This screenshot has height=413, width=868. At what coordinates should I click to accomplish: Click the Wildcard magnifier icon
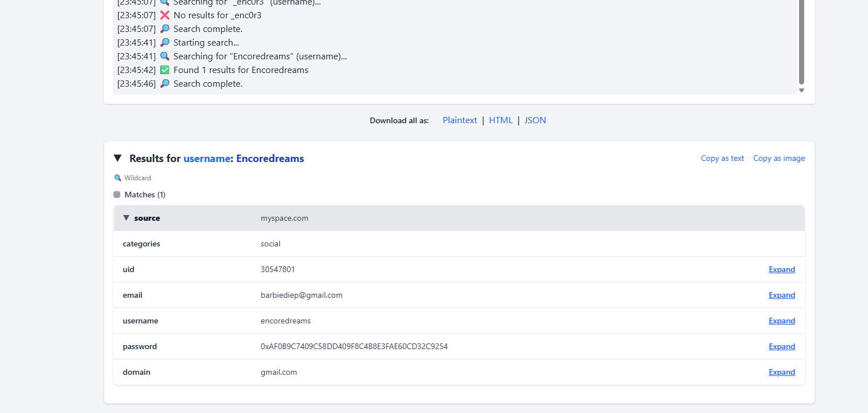coord(118,178)
